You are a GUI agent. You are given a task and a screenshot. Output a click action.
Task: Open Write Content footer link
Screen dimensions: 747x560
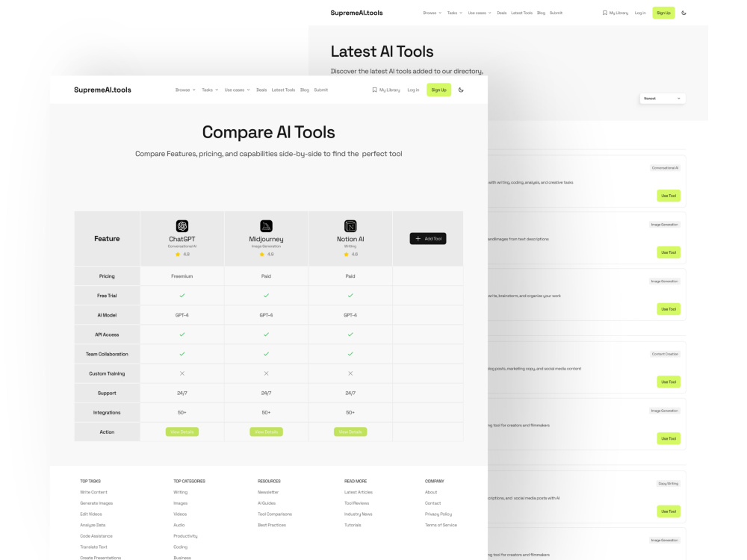(x=93, y=492)
